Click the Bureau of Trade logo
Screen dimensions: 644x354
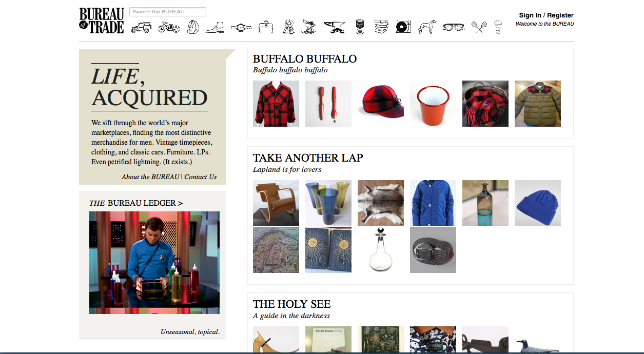[102, 21]
